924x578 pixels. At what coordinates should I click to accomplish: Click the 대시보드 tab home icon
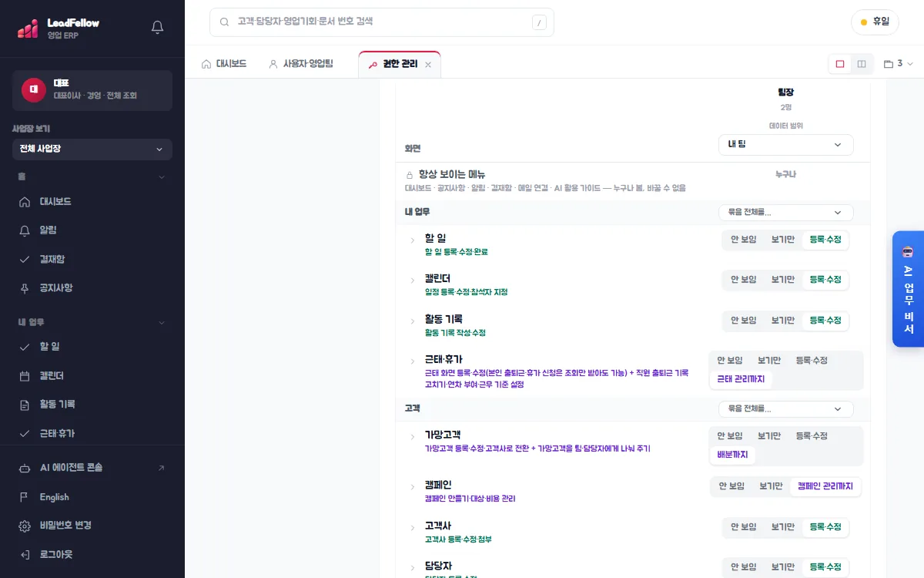[x=206, y=64]
